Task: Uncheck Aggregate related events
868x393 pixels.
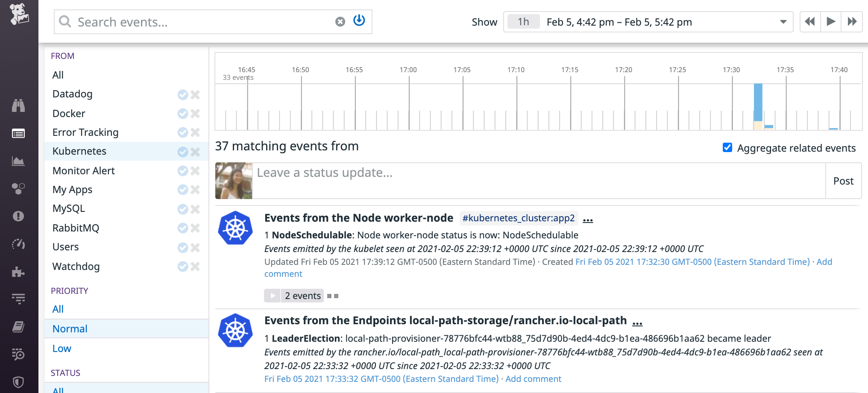Action: pyautogui.click(x=727, y=147)
